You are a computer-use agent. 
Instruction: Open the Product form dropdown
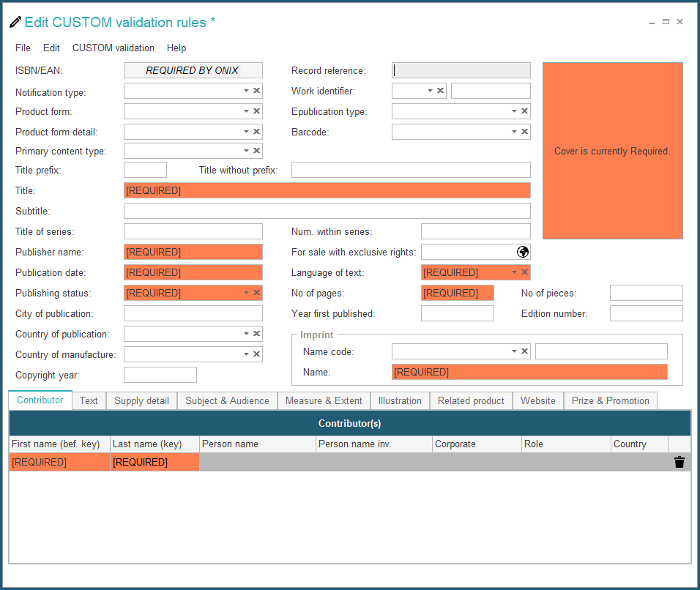click(247, 111)
